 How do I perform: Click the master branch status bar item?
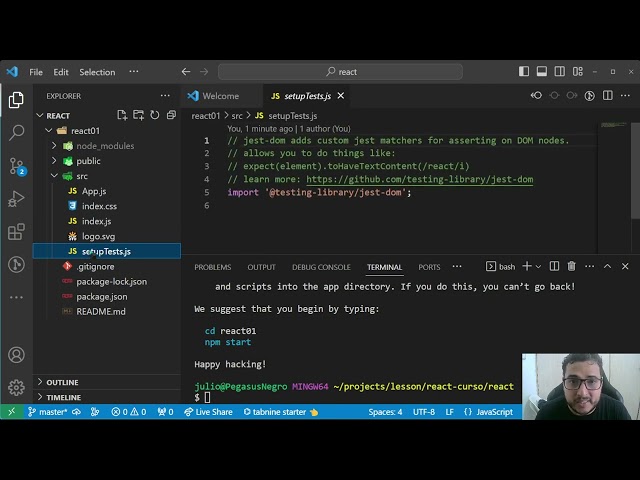pos(47,412)
